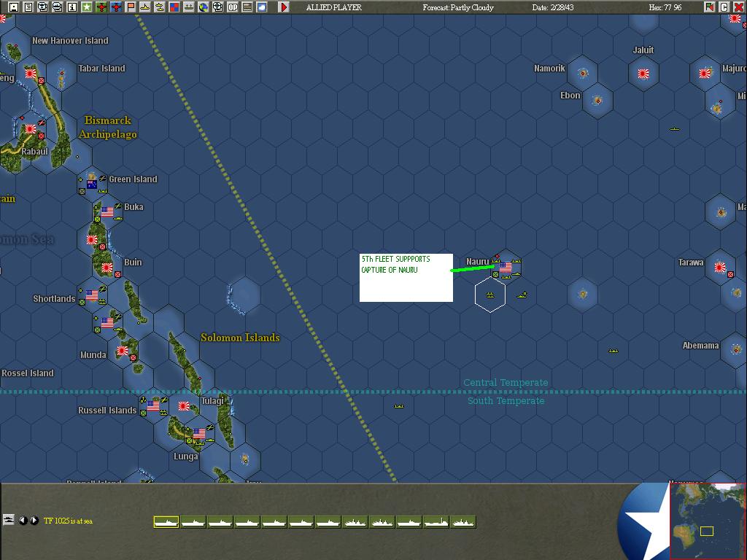Click the double yellow ships toolbar icon
The height and width of the screenshot is (560, 747).
point(160,7)
